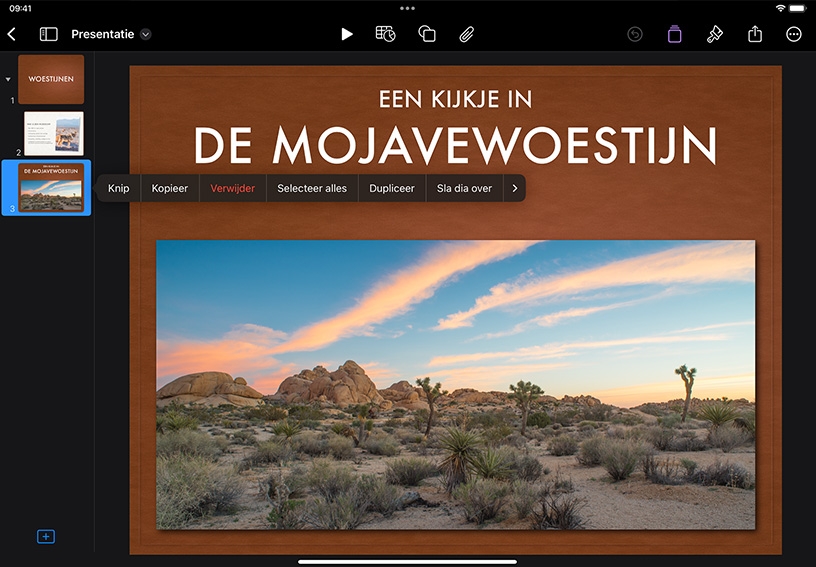
Task: Open the Format paintbrush icon
Action: pos(715,34)
